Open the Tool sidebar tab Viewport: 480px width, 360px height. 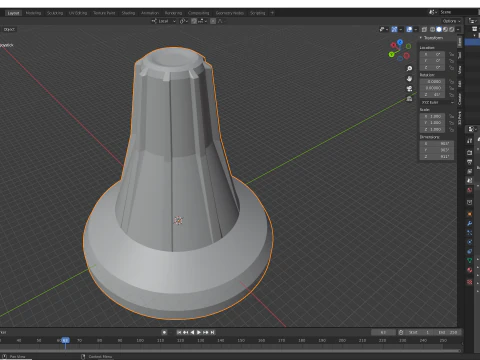click(459, 55)
